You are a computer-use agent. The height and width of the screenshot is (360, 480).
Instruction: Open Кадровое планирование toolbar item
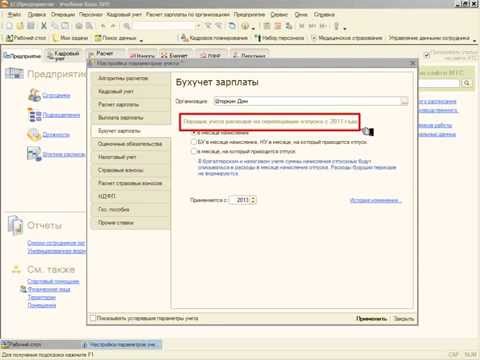[214, 38]
